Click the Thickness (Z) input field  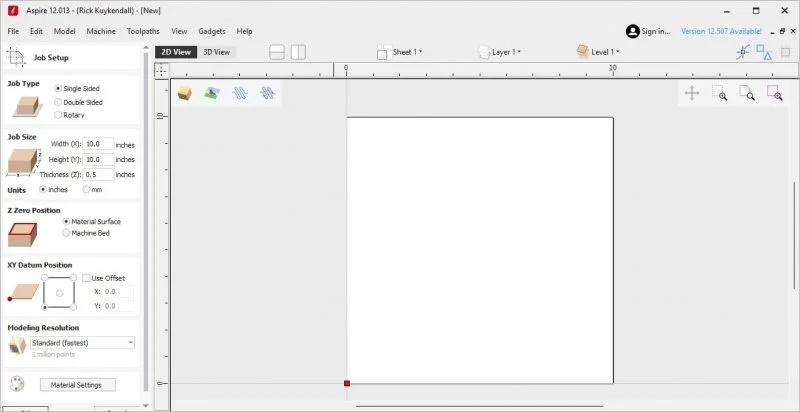pyautogui.click(x=98, y=174)
